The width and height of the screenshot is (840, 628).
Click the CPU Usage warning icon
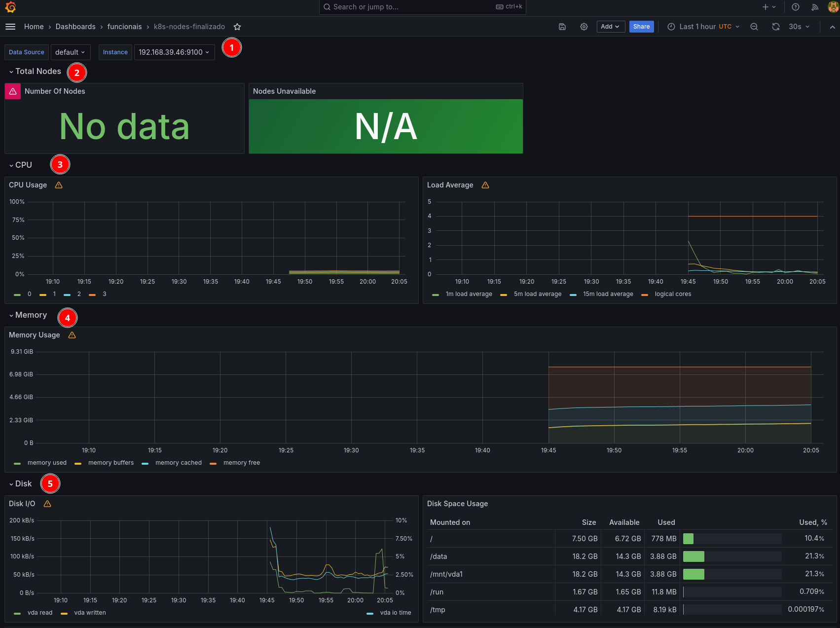pos(59,185)
